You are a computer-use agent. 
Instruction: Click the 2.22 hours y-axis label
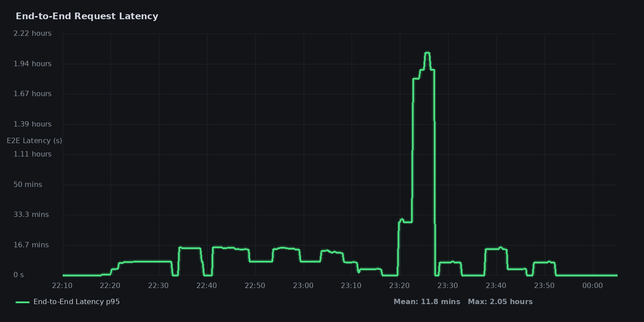click(33, 34)
